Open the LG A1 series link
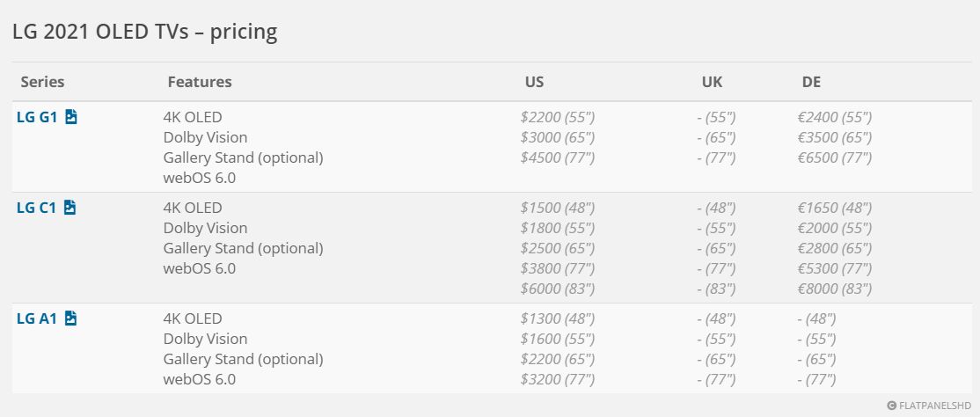 pos(37,318)
